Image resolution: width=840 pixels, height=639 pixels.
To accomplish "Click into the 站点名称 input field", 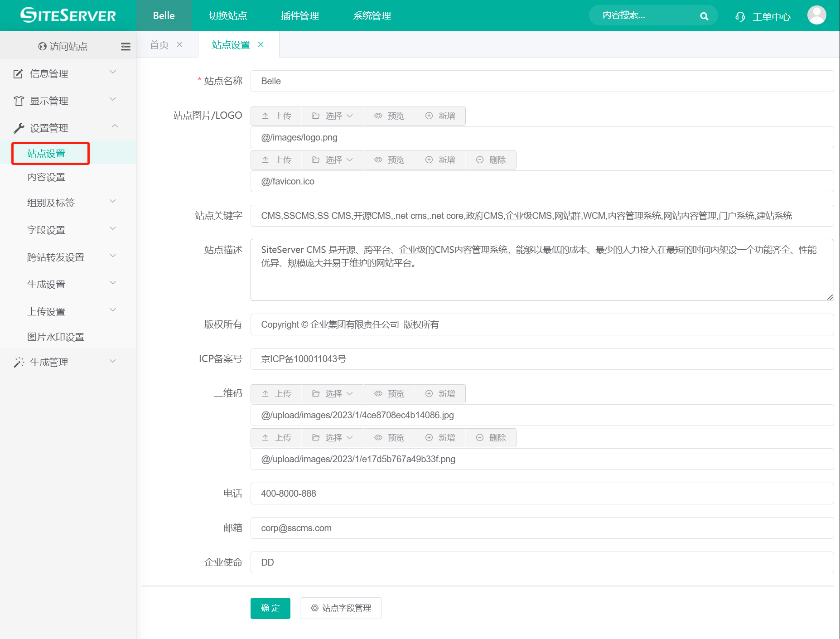I will [541, 81].
